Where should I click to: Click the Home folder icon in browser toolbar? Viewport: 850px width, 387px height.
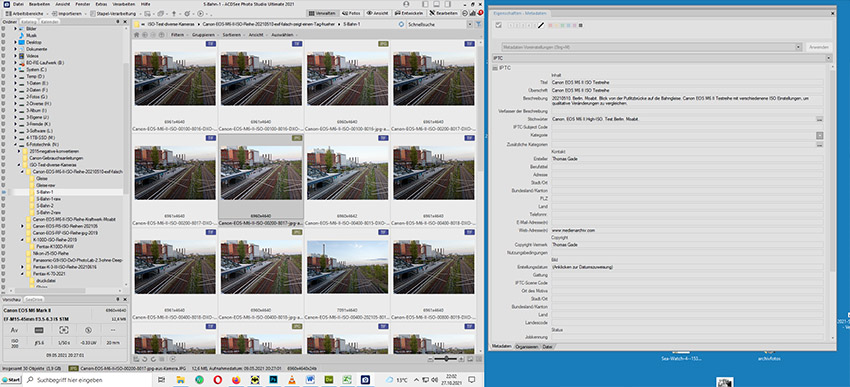(136, 35)
